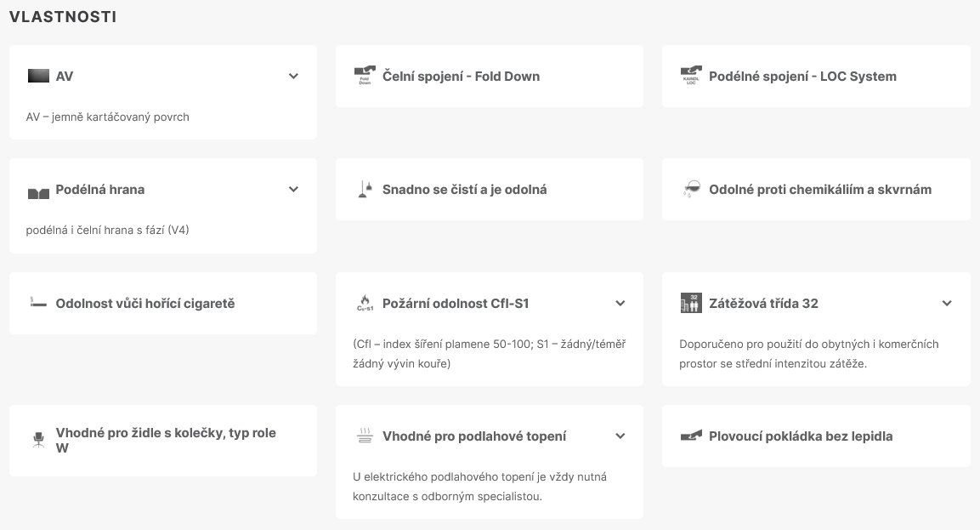Viewport: 980px width, 530px height.
Task: Click the Plovoucí pokládka bez lepidla title
Action: tap(801, 436)
